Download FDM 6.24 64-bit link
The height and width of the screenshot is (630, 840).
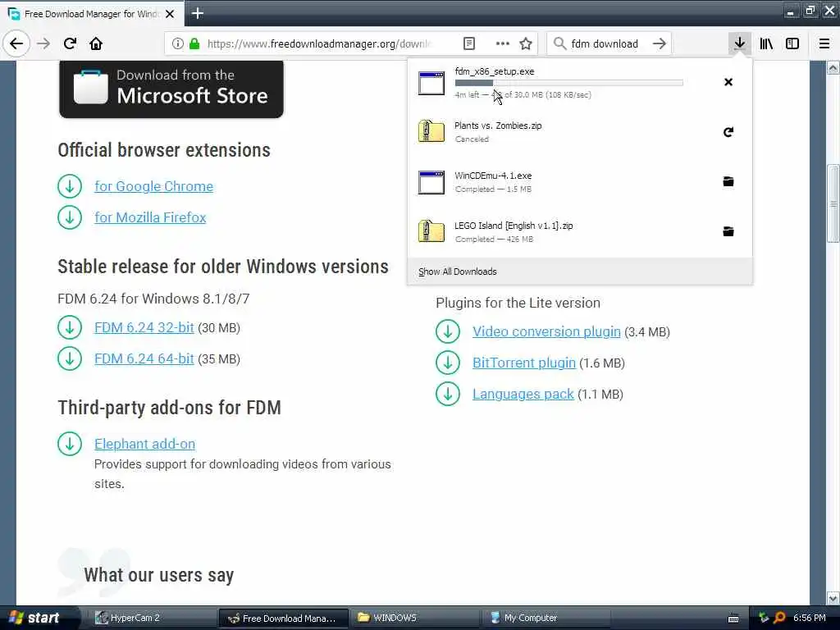144,358
